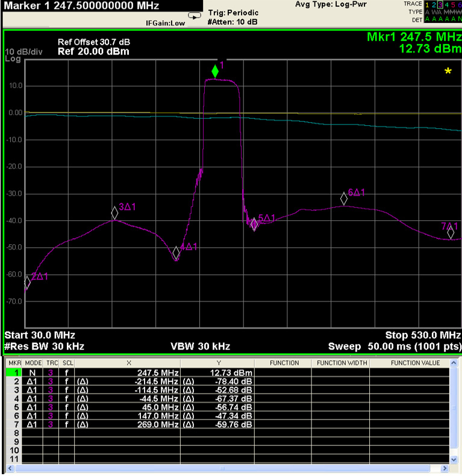Viewport: 462px width, 476px height.
Task: Click the yellow asterisk indicator
Action: coord(448,72)
